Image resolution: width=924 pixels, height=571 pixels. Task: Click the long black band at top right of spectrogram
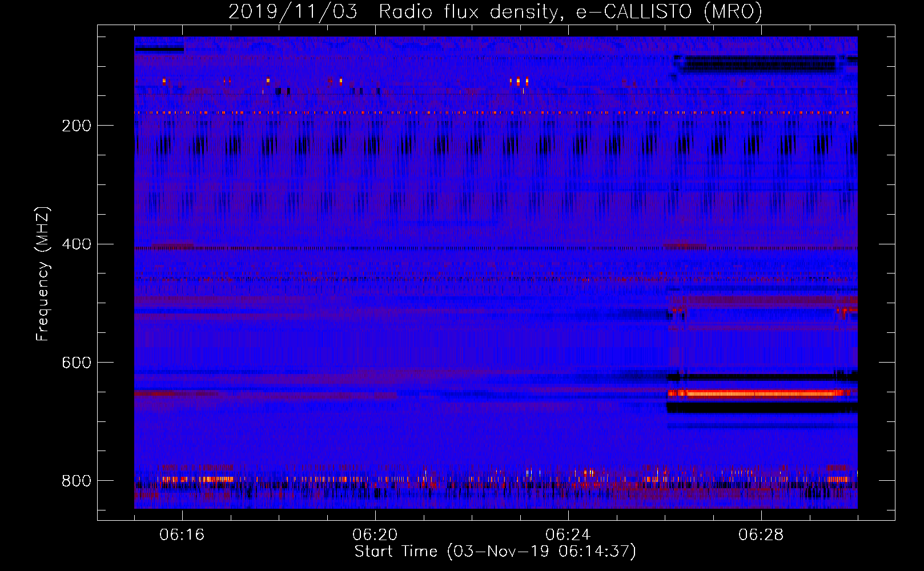tap(760, 63)
